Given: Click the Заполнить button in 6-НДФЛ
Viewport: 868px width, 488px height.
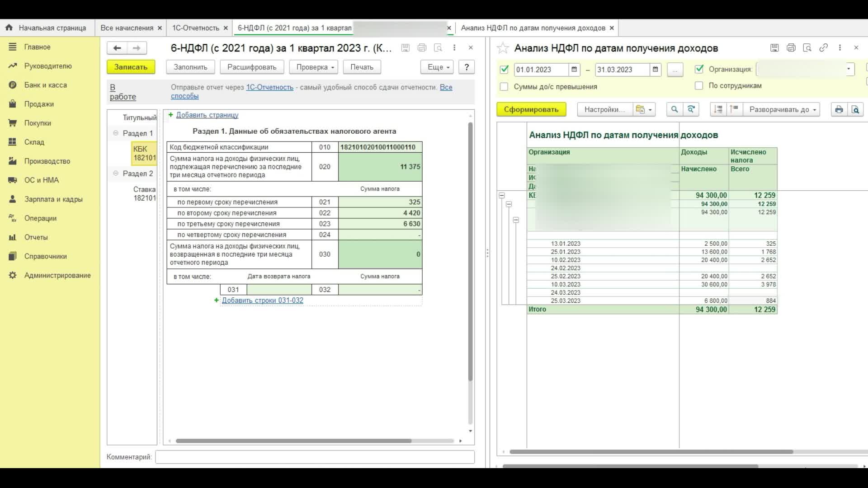Looking at the screenshot, I should [x=190, y=67].
